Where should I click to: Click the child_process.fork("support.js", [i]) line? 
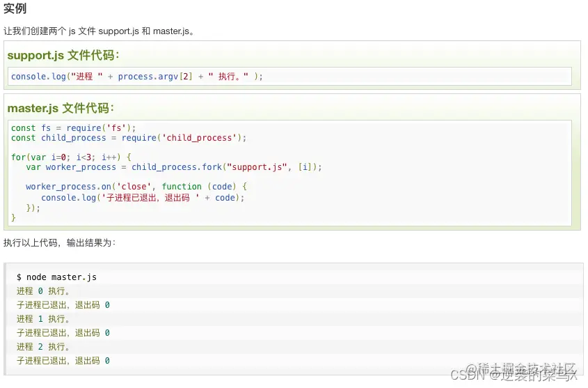(x=174, y=167)
